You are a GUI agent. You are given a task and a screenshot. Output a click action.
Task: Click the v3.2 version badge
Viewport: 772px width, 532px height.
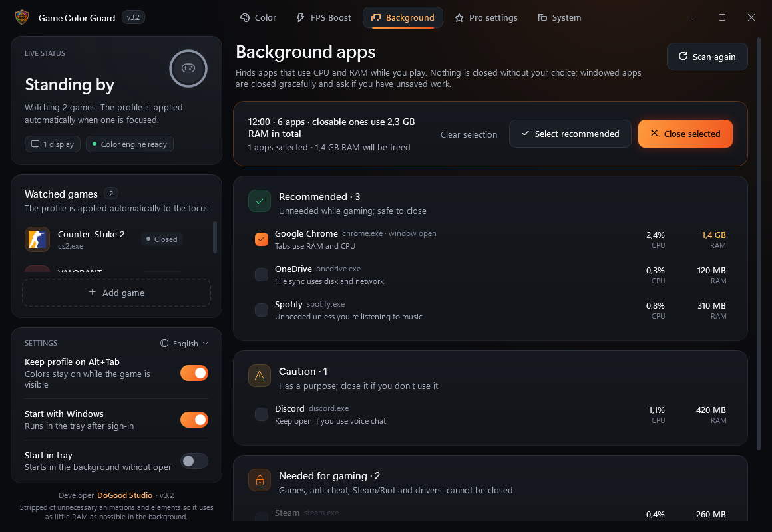(x=133, y=17)
